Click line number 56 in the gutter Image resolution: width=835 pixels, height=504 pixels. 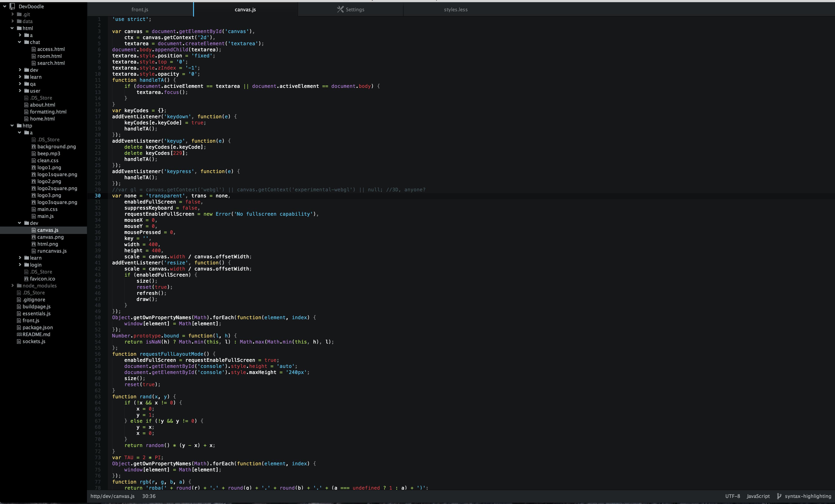98,354
